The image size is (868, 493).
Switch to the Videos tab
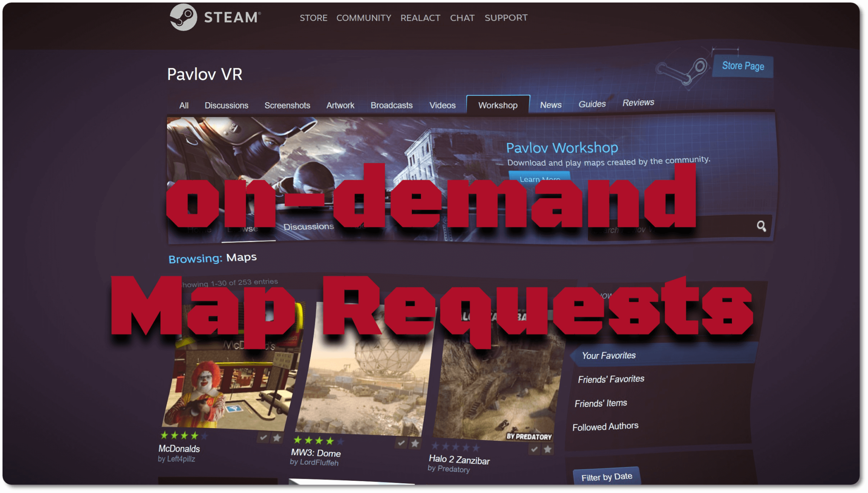coord(442,106)
